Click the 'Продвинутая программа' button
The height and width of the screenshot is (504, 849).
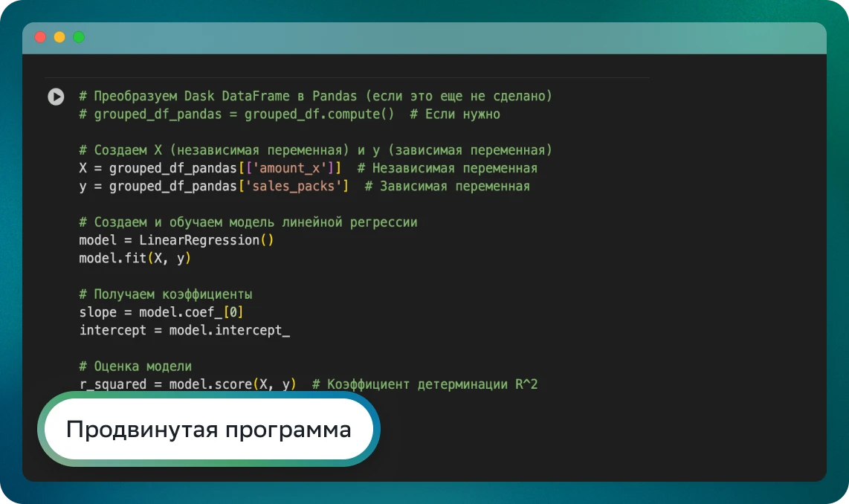[209, 430]
